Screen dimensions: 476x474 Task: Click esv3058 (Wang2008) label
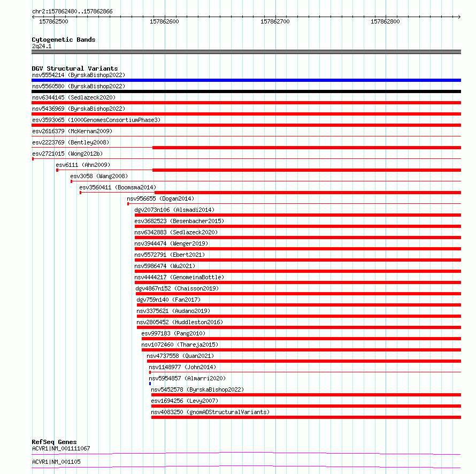tap(99, 176)
